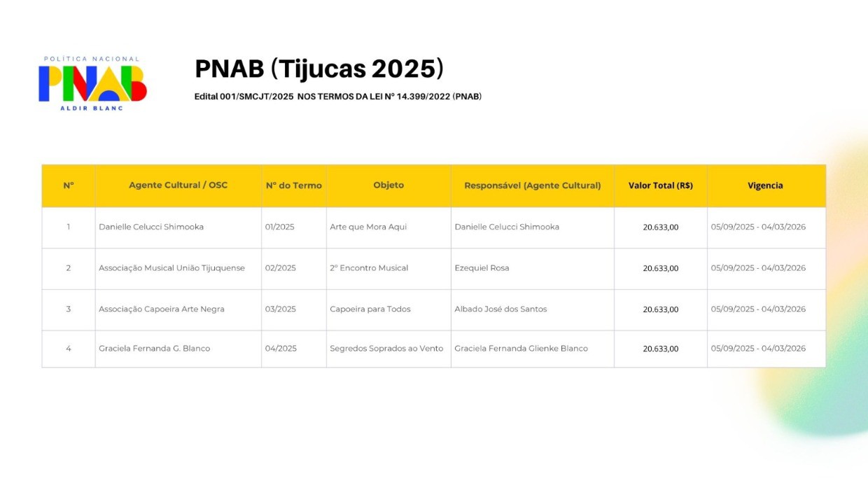Select the Associação Capoeira Arte Negra cell
868x488 pixels.
tap(162, 309)
